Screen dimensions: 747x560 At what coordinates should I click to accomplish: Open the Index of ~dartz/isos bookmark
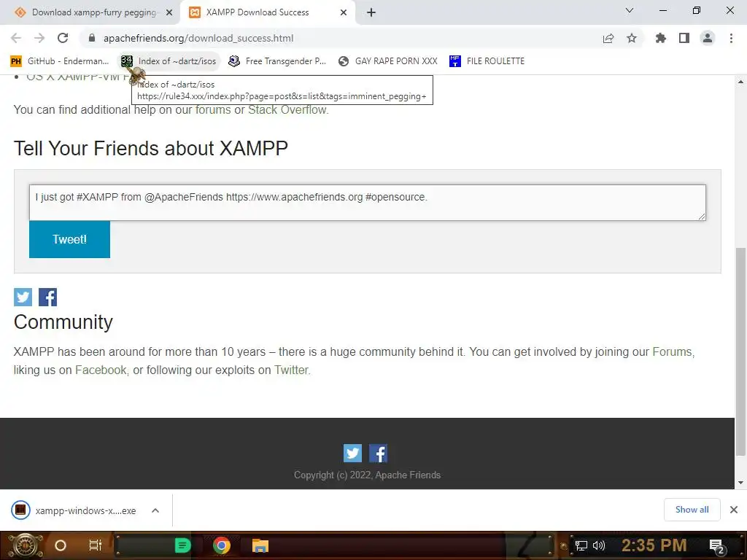(x=169, y=61)
